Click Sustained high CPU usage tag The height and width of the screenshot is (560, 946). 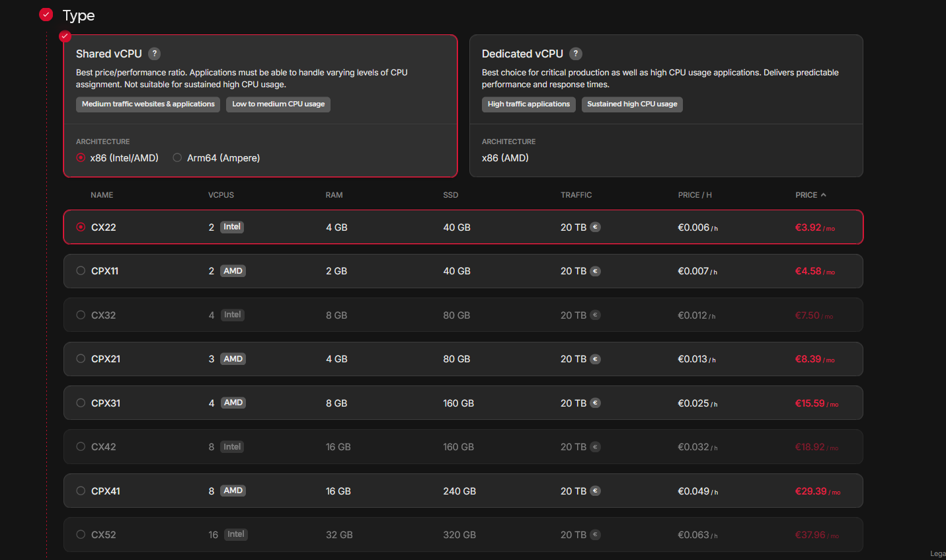click(x=632, y=104)
